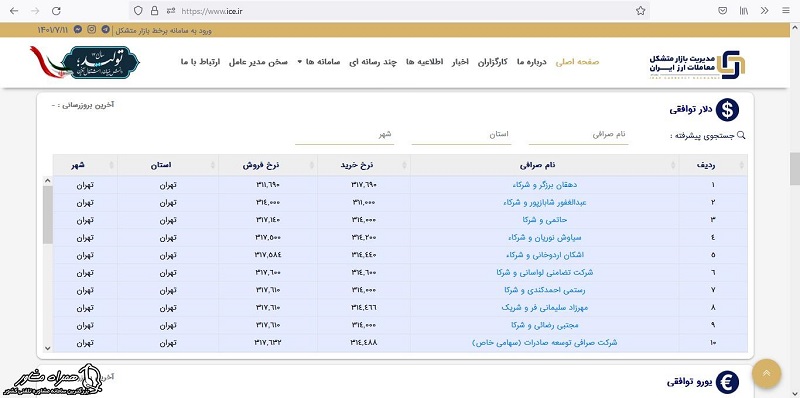The image size is (800, 398).
Task: Open سخن مدیر عامل menu item
Action: pyautogui.click(x=258, y=62)
